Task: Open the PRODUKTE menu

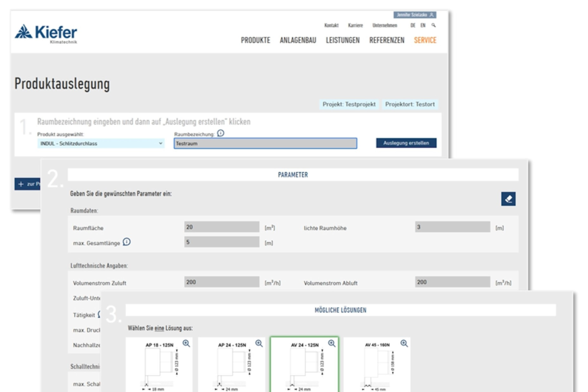Action: (x=256, y=40)
